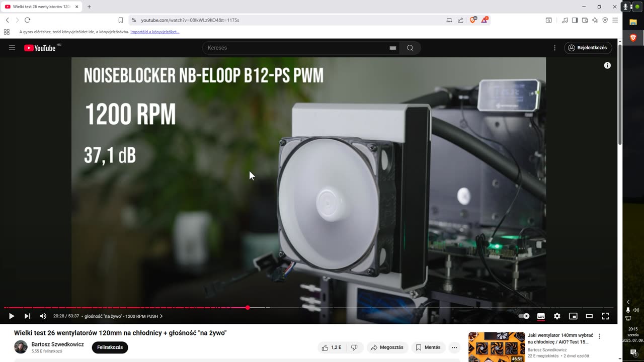Play the video

pos(12,316)
